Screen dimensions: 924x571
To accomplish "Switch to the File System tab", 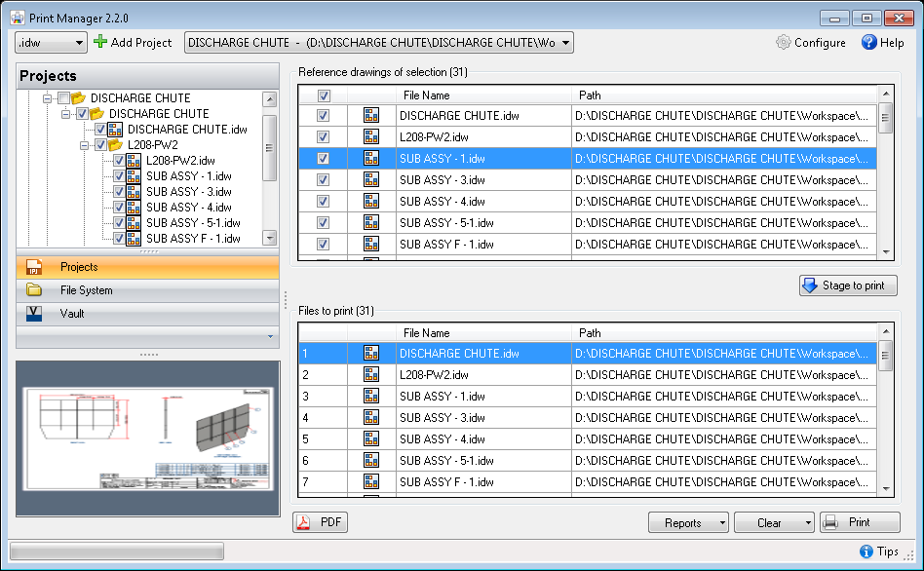I will tap(148, 290).
